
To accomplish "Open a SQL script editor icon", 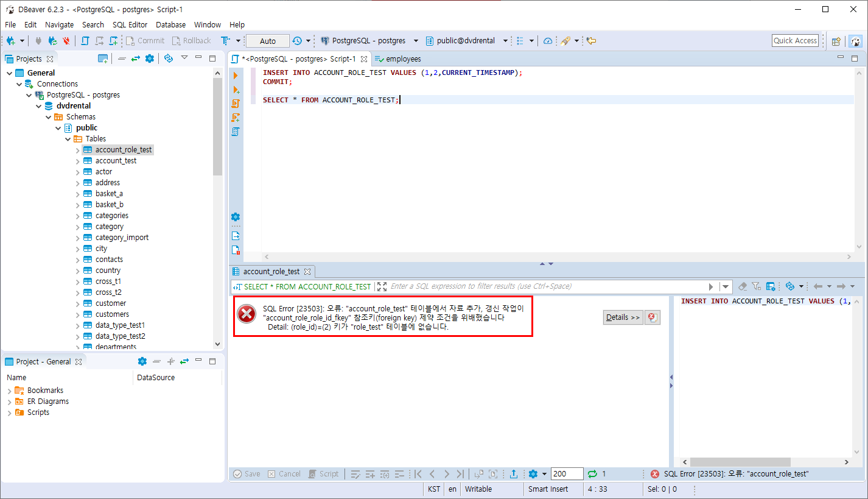I will coord(85,41).
